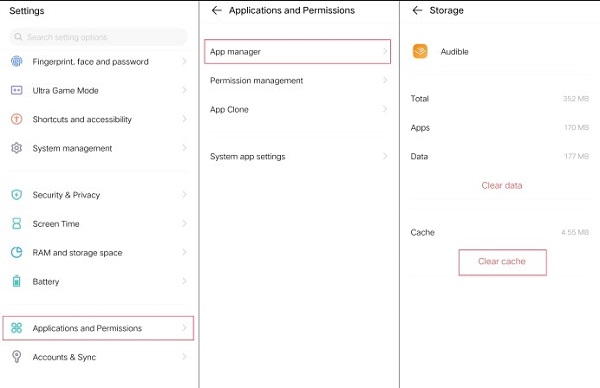Click the RAM and storage pie icon
Viewport: 600px width, 388px height.
(x=16, y=252)
